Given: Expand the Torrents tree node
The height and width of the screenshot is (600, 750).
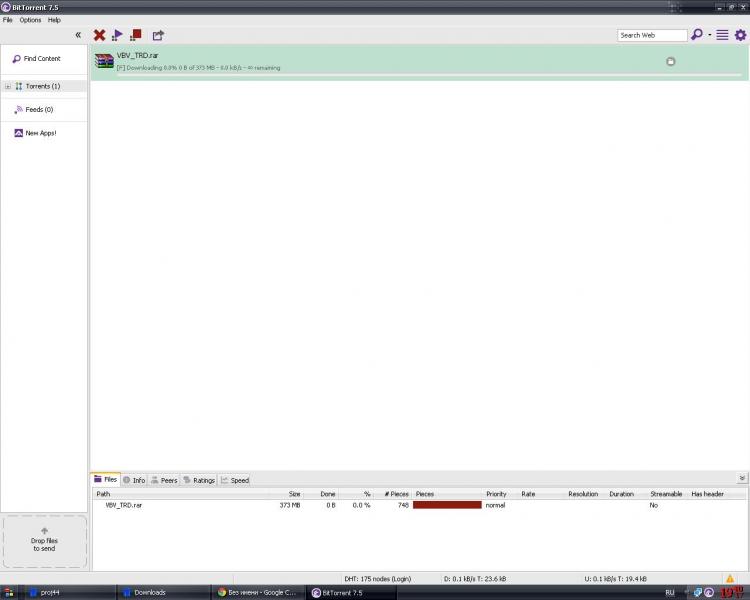Looking at the screenshot, I should tap(8, 86).
